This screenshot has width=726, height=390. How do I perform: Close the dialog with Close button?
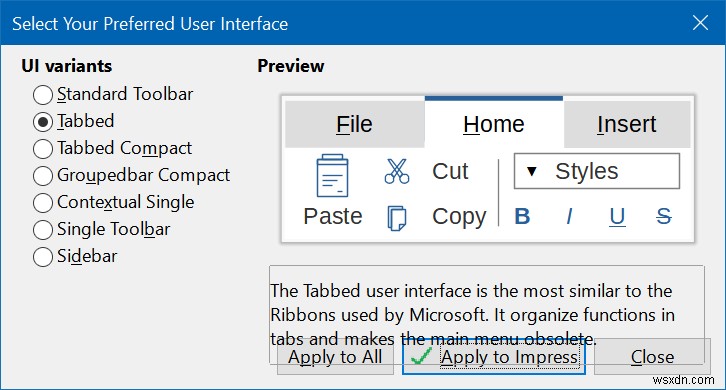click(652, 357)
